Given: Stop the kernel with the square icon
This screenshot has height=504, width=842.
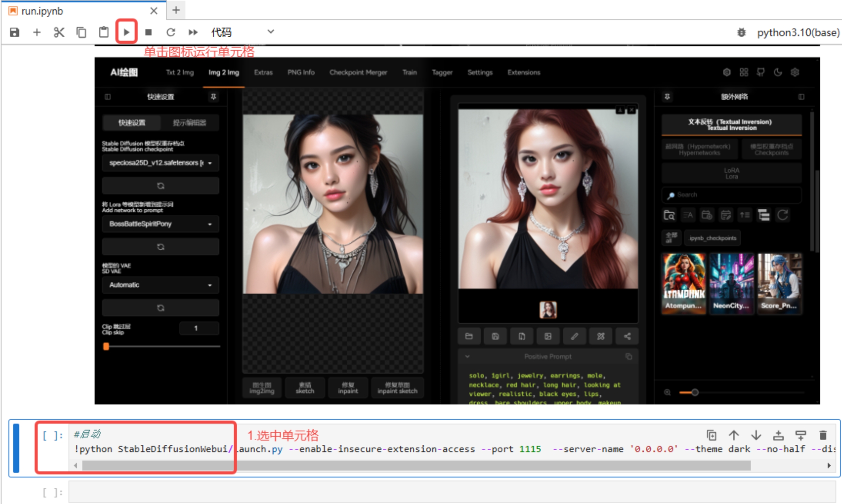Looking at the screenshot, I should [148, 32].
